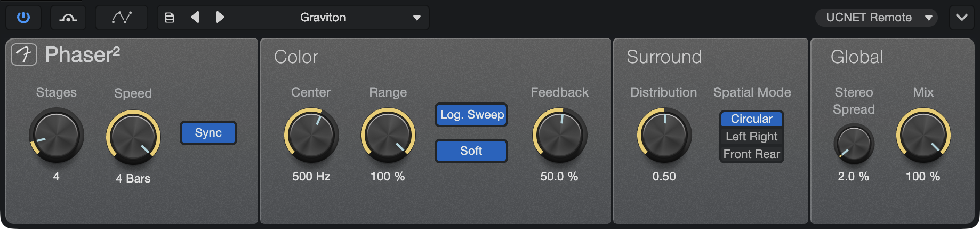Load the next preset arrow
The width and height of the screenshot is (980, 229).
220,18
